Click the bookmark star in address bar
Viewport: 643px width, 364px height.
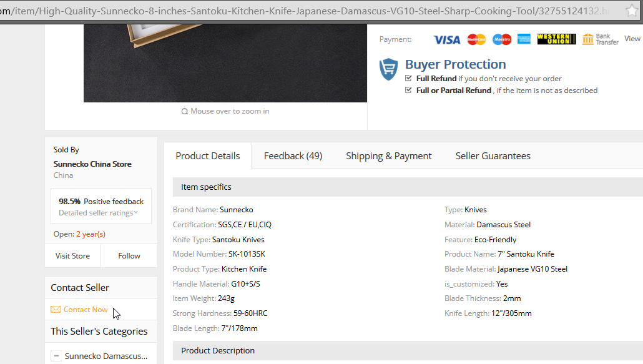[631, 11]
